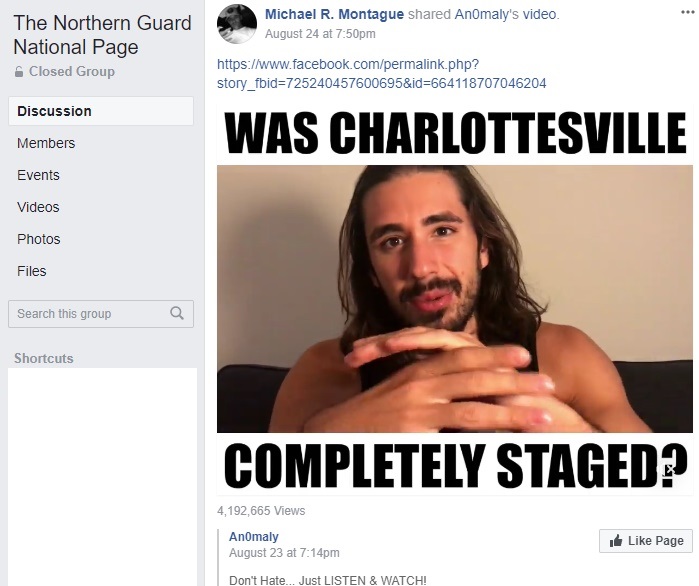
Task: Click An0maly's name below the video
Action: (x=254, y=537)
